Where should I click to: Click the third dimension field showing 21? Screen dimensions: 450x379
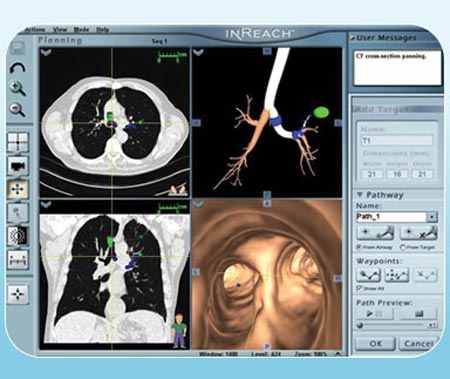coord(422,174)
